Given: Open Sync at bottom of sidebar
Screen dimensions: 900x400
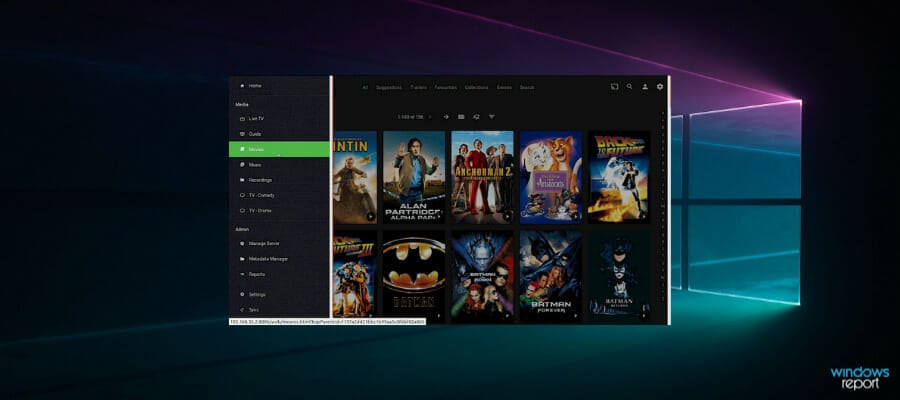Looking at the screenshot, I should point(280,310).
